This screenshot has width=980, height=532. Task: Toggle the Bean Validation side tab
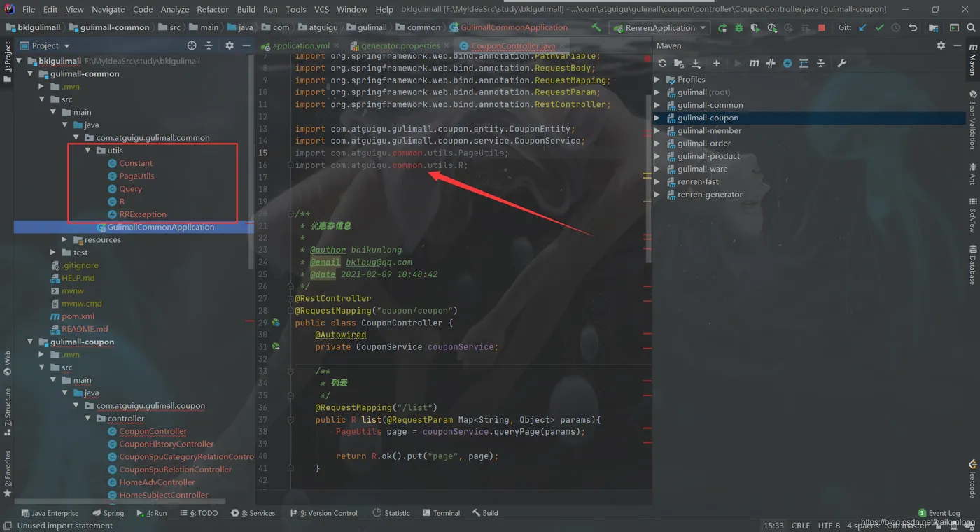(973, 120)
